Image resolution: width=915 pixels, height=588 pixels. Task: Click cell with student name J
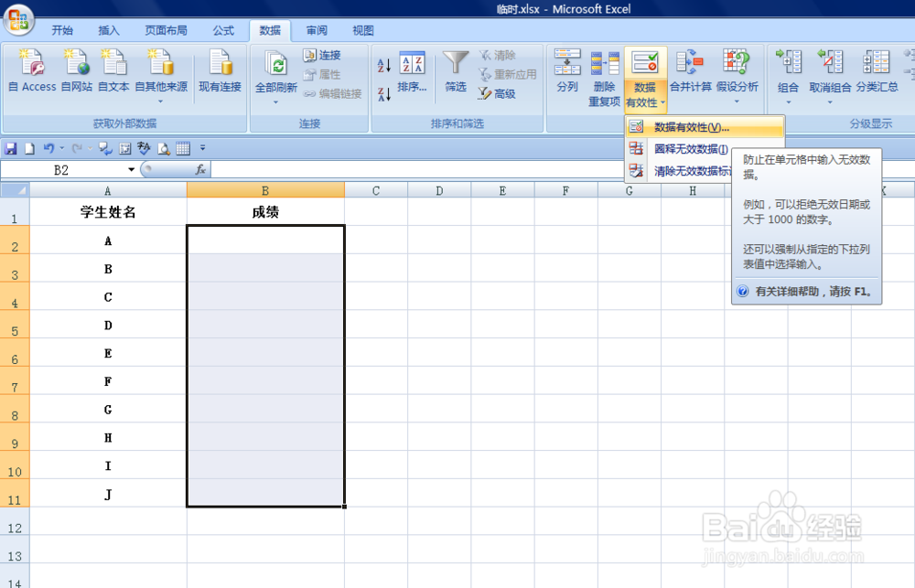tap(108, 494)
